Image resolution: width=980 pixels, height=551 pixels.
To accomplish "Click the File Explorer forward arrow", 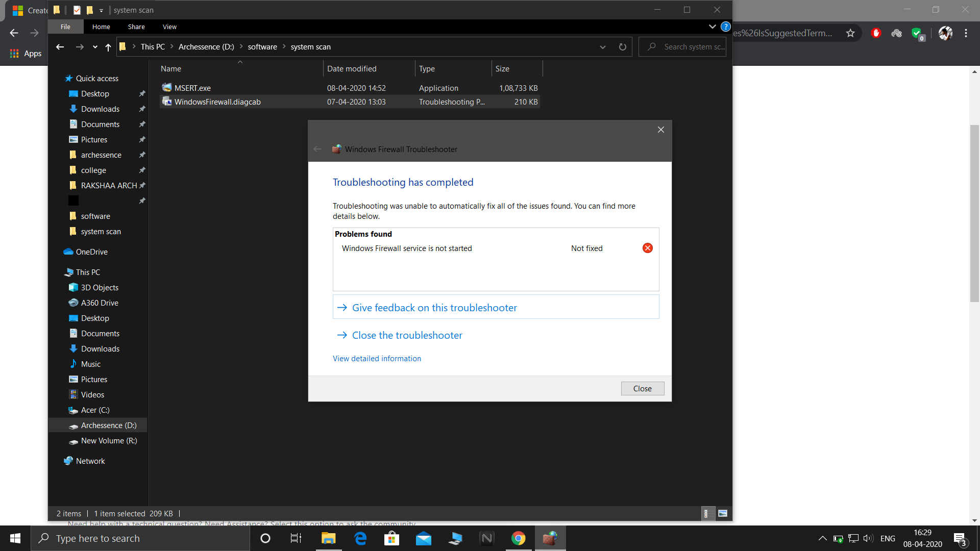I will tap(80, 47).
